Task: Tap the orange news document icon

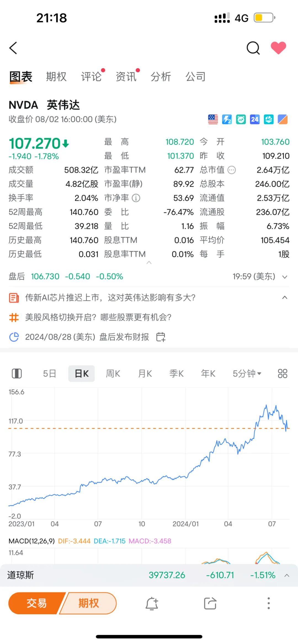Action: point(14,298)
